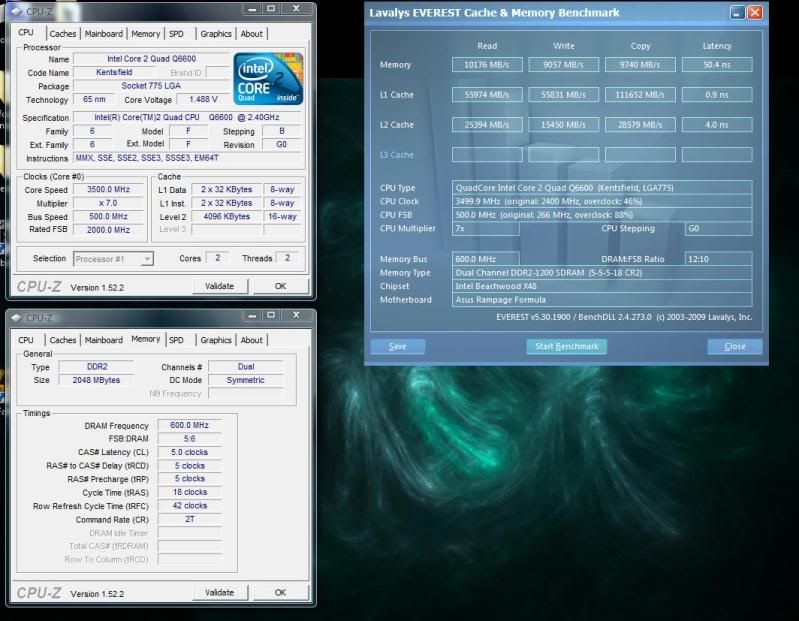Maximize the bottom CPU-Z window
The width and height of the screenshot is (799, 621).
click(x=272, y=316)
